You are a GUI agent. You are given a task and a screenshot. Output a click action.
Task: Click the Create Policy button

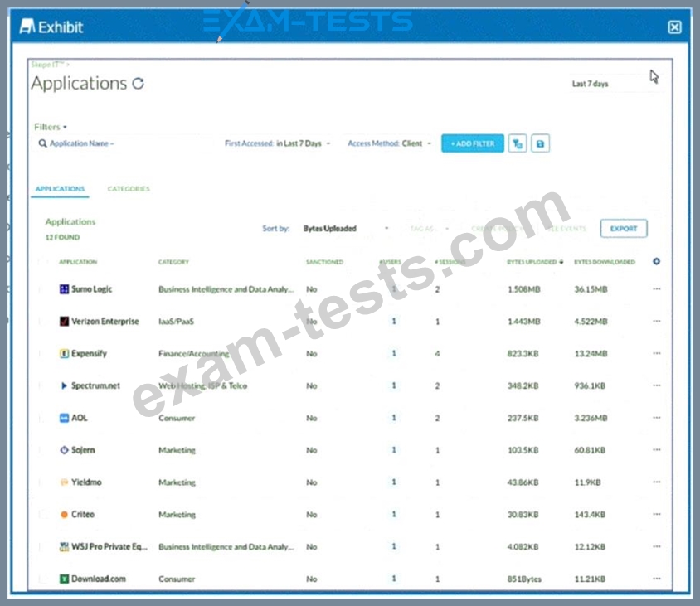click(x=497, y=229)
